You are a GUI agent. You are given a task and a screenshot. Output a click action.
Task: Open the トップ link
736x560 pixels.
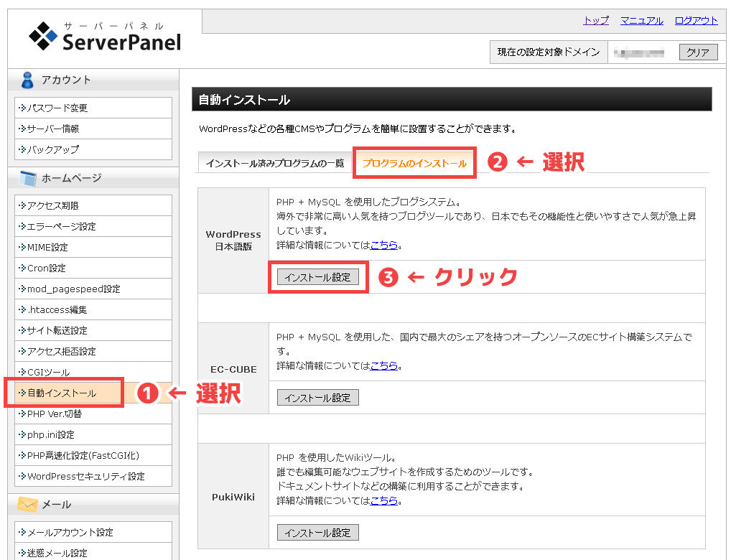pos(596,21)
